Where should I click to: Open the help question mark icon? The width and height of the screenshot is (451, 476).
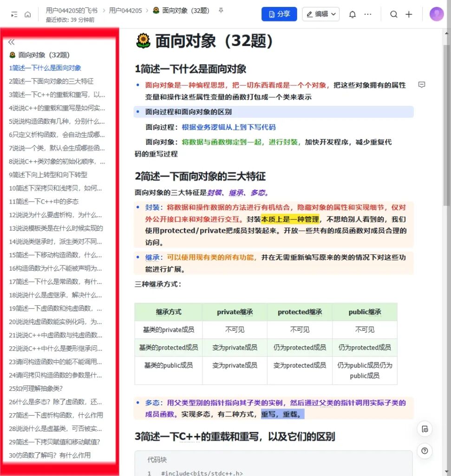point(425,451)
